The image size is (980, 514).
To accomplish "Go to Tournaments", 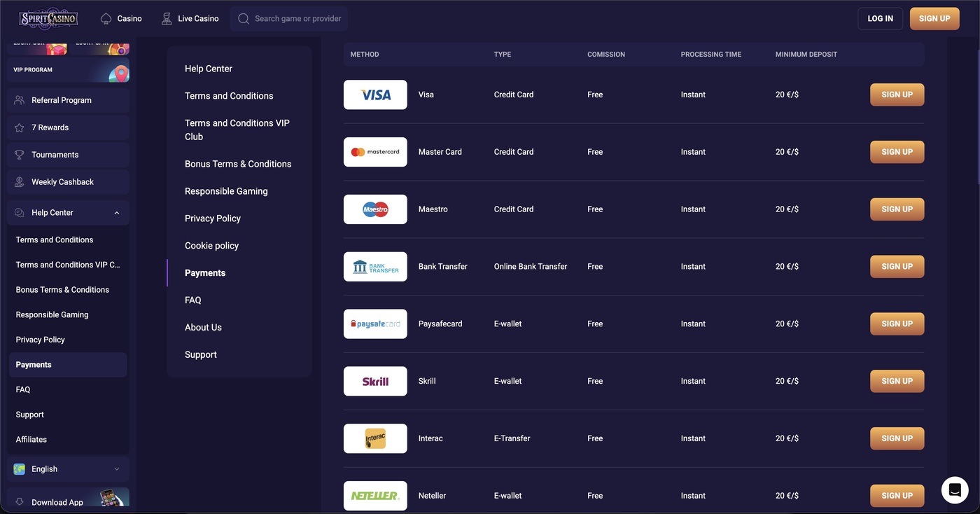I will pyautogui.click(x=68, y=155).
